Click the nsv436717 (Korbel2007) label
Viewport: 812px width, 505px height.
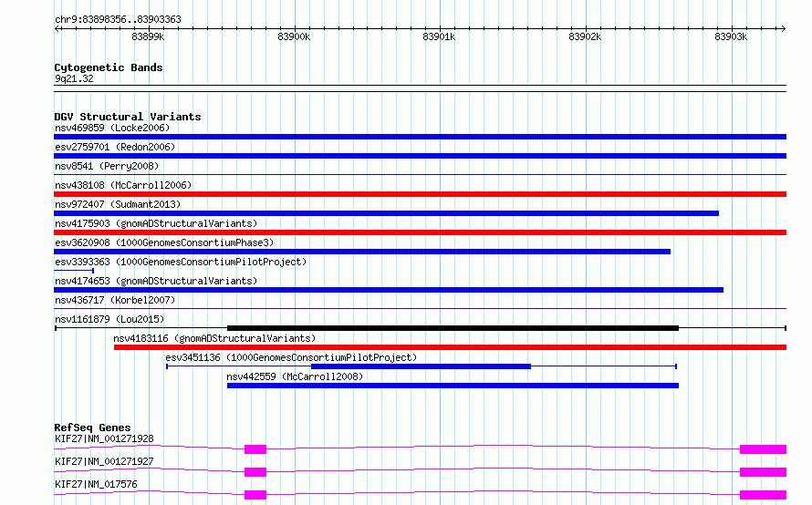pos(115,300)
